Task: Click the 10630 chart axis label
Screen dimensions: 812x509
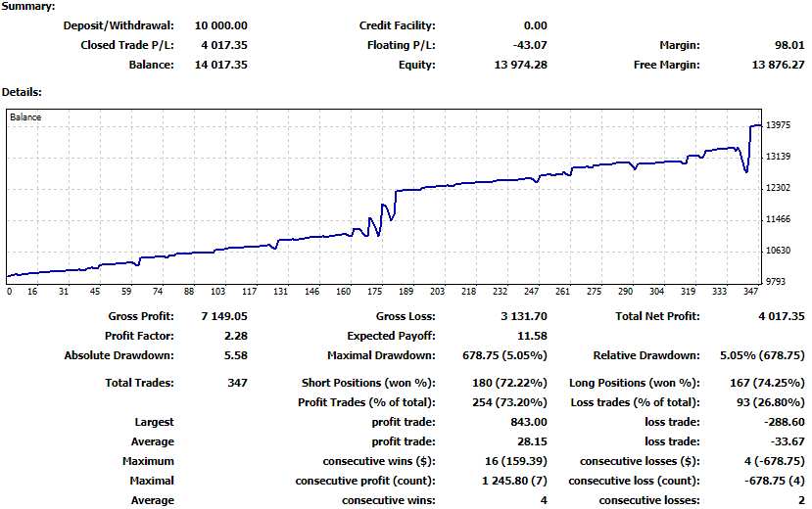Action: (x=779, y=251)
